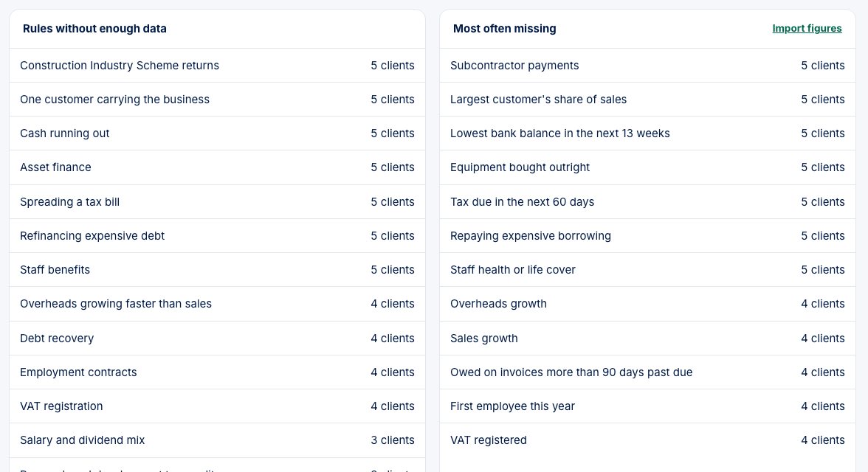Click the 3 clients count for Salary and dividend mix
This screenshot has width=868, height=472.
click(x=393, y=440)
